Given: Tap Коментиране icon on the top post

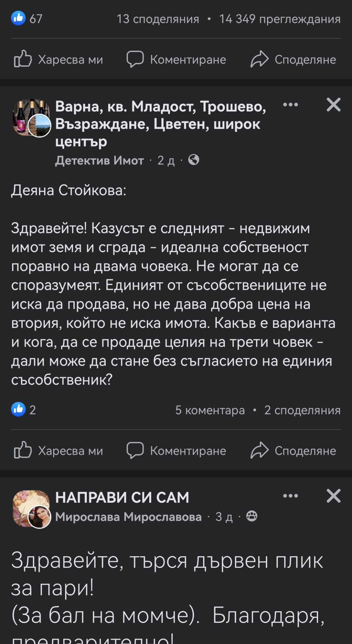Looking at the screenshot, I should tap(135, 59).
